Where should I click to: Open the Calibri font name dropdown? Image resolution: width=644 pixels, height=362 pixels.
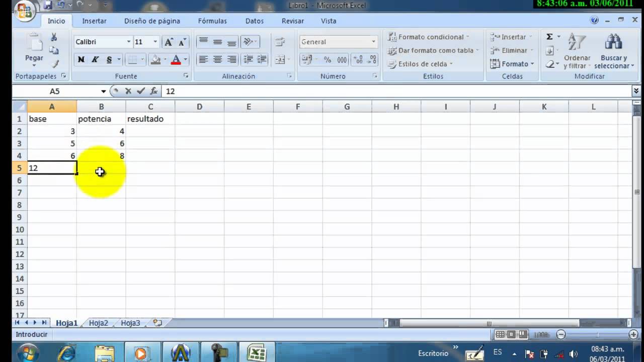(x=128, y=42)
